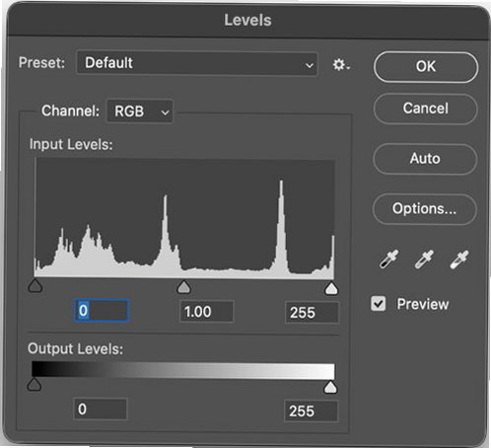Open the Options... dialog
This screenshot has width=491, height=448.
click(424, 209)
